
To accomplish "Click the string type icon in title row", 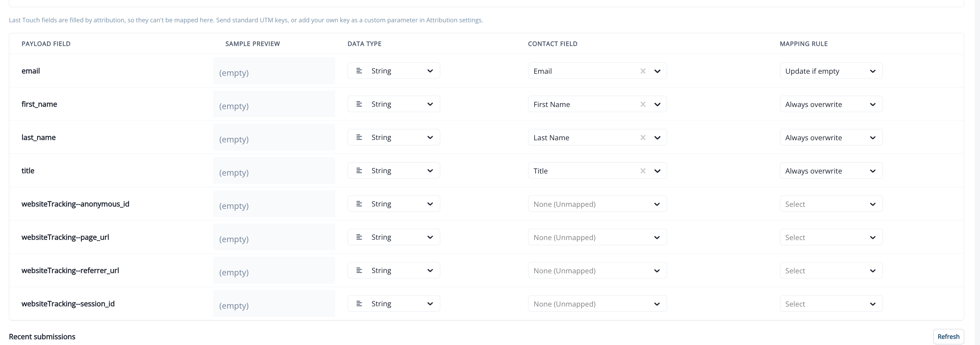I will [359, 170].
